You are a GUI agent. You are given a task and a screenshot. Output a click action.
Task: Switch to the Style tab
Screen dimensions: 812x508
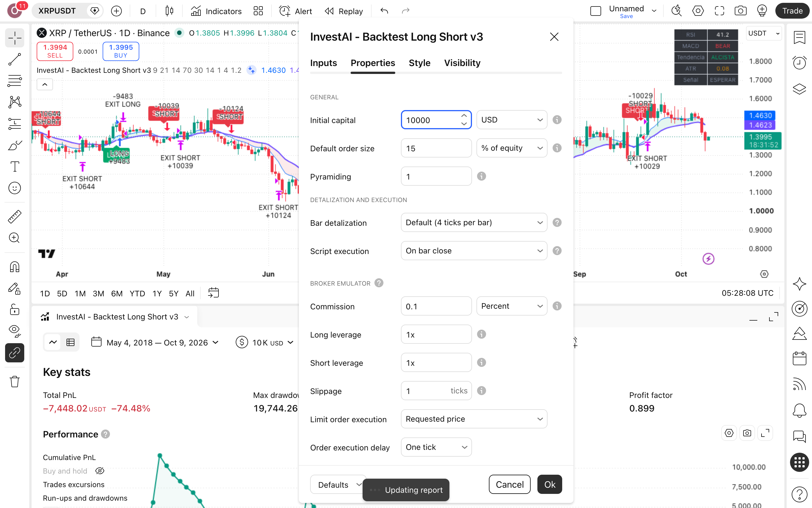click(x=420, y=63)
